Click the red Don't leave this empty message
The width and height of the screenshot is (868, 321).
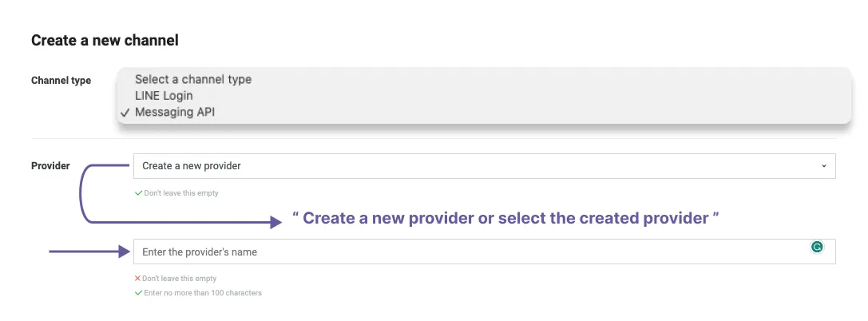[x=180, y=279]
